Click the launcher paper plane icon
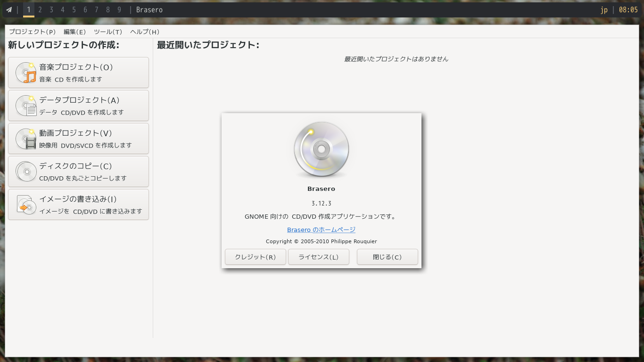 pos(8,10)
